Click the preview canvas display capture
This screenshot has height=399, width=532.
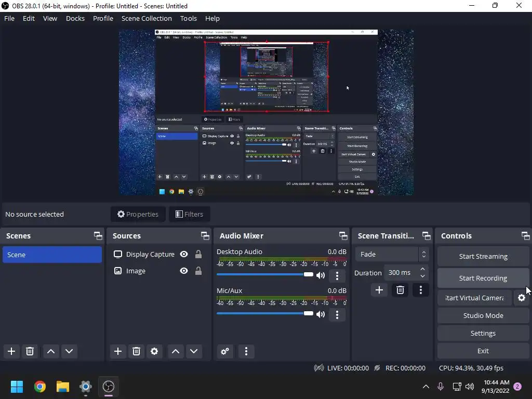(x=266, y=112)
